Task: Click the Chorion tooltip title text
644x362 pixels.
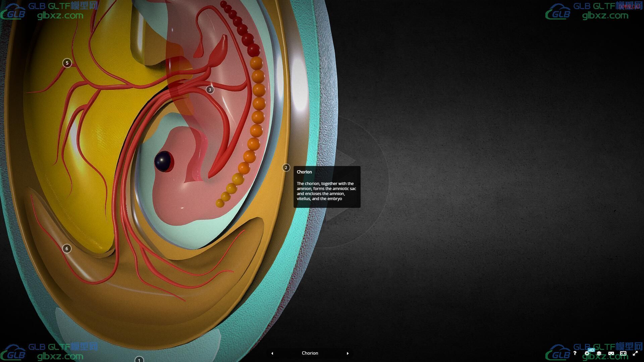Action: [304, 172]
